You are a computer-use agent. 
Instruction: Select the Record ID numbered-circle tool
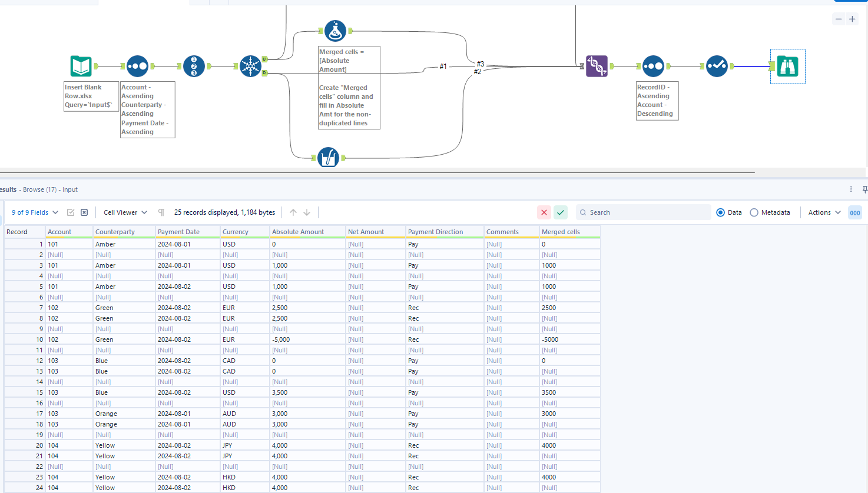pos(194,66)
